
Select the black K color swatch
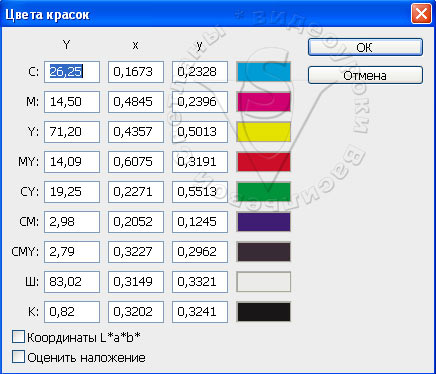point(264,312)
